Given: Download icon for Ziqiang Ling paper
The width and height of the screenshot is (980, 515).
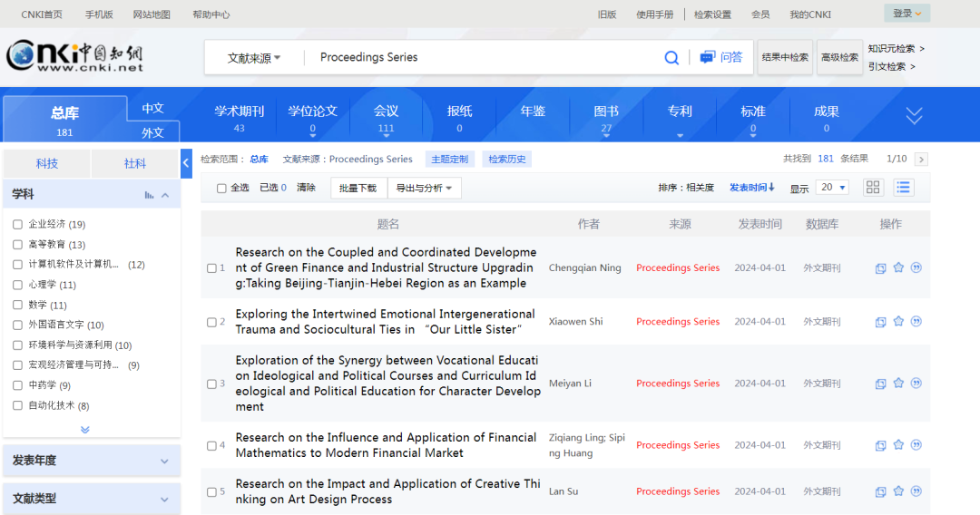Looking at the screenshot, I should pos(880,446).
